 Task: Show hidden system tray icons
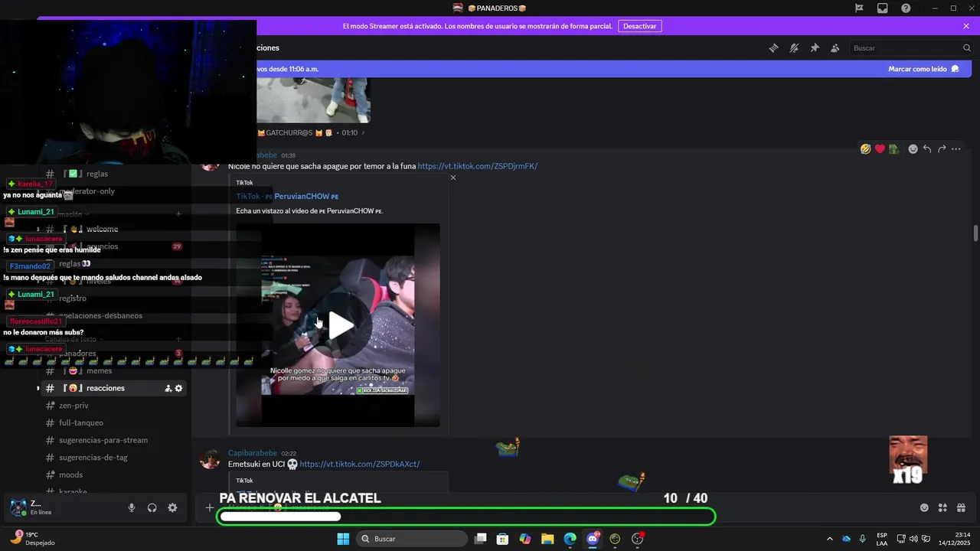click(829, 539)
